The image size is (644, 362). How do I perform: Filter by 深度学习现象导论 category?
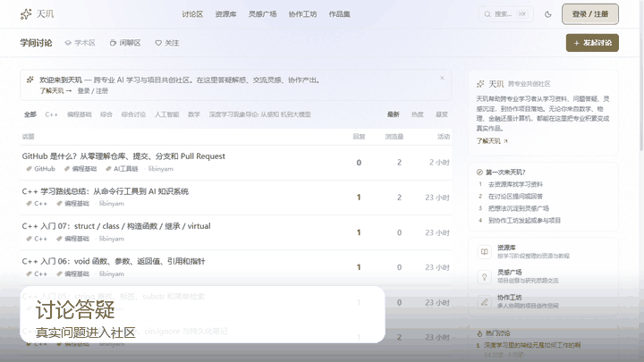pyautogui.click(x=259, y=114)
